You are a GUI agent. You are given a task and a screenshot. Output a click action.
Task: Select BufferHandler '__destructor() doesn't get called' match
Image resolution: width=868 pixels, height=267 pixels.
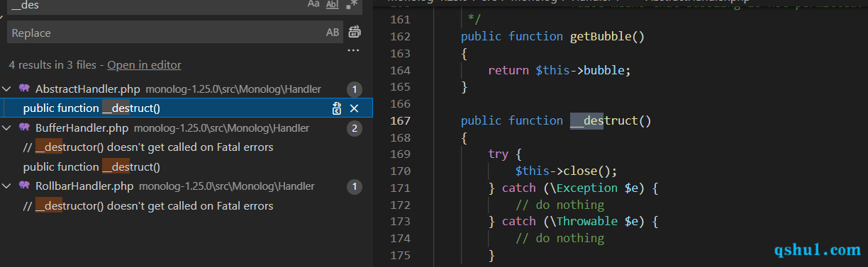coord(148,147)
